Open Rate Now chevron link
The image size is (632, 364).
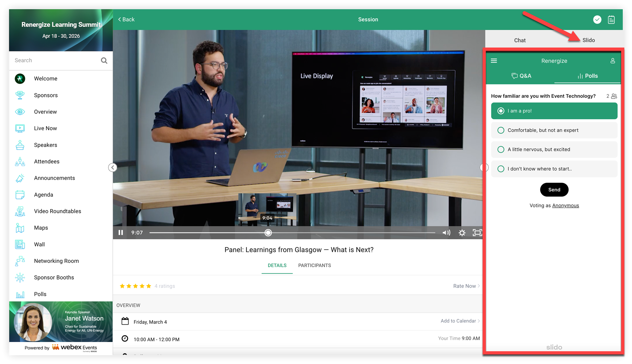coord(466,286)
